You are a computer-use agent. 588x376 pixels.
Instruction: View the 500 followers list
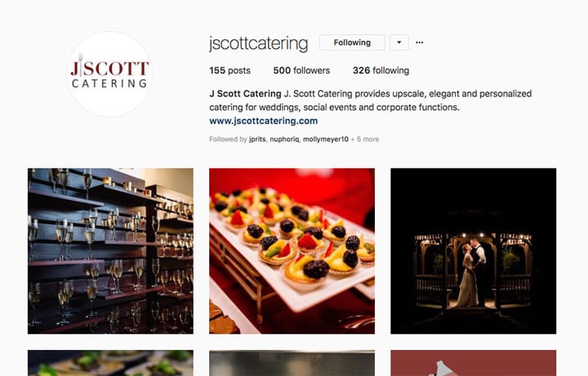301,70
